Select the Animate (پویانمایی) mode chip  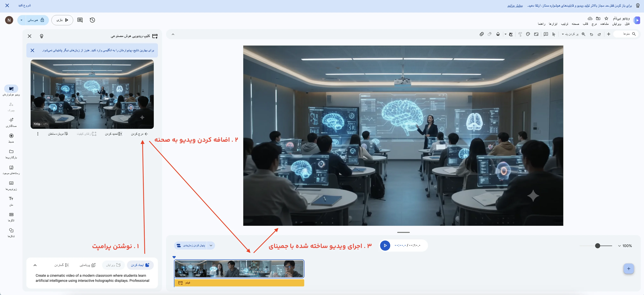pyautogui.click(x=88, y=265)
